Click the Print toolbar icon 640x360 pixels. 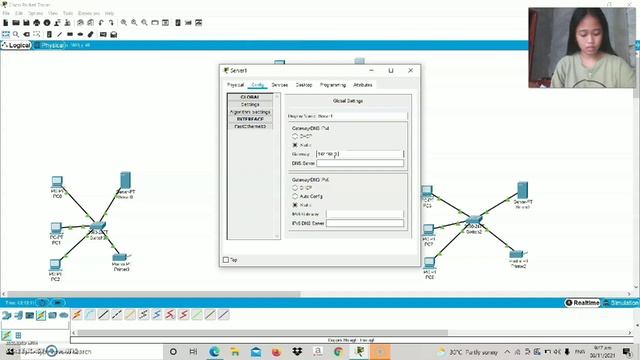pos(37,23)
